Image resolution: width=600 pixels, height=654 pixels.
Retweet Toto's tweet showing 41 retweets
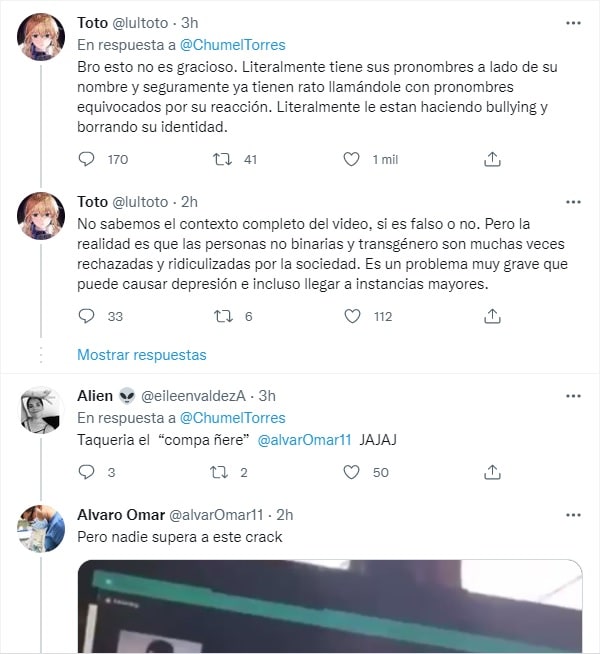click(x=222, y=159)
